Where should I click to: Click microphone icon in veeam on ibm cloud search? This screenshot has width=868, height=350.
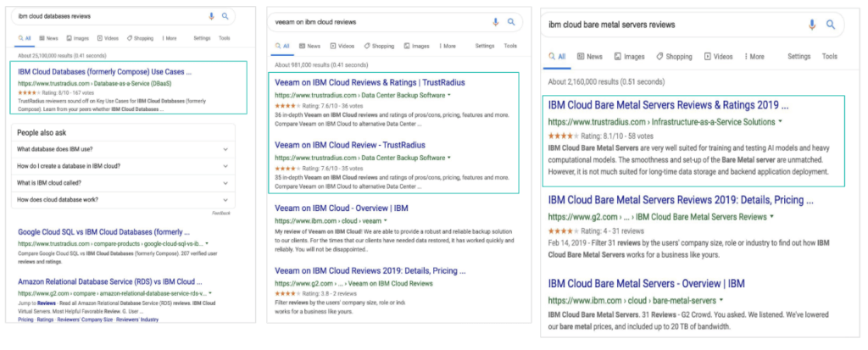tap(495, 22)
